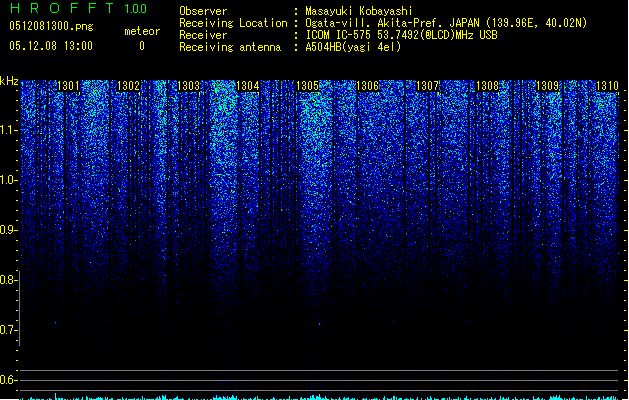Image resolution: width=629 pixels, height=400 pixels.
Task: Click the 0.6 kHz axis tick label
Action: pos(8,380)
